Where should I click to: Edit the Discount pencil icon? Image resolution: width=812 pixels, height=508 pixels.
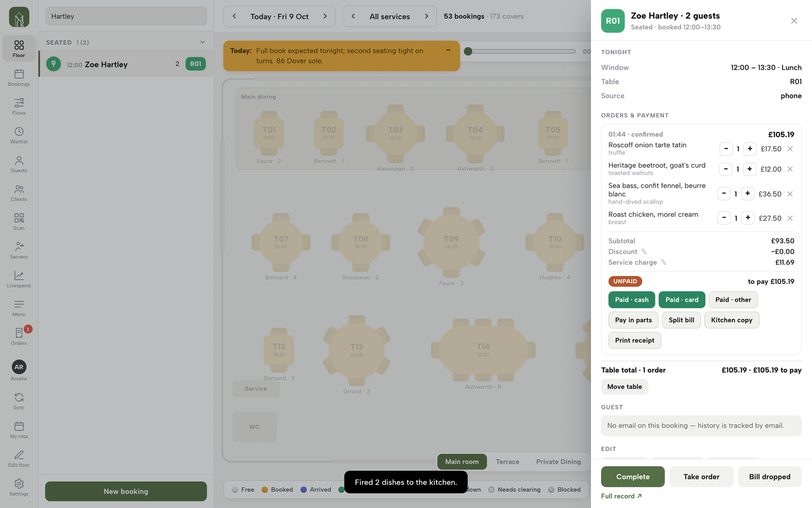pos(643,252)
